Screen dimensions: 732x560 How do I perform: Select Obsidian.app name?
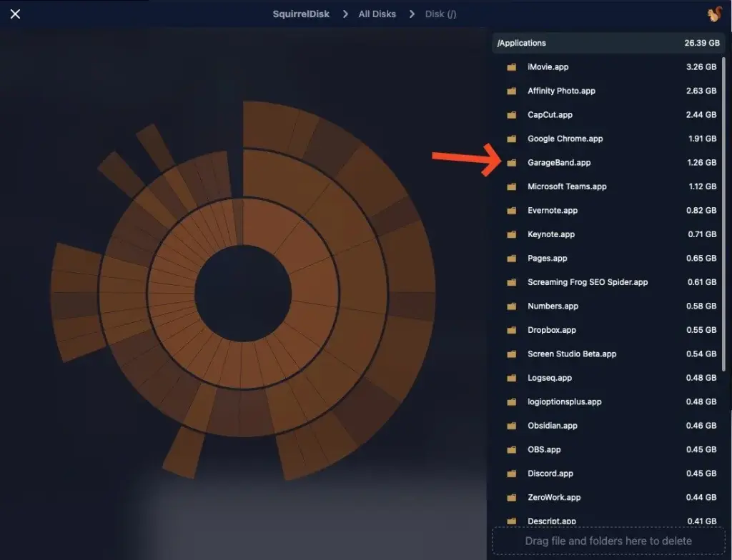coord(553,426)
